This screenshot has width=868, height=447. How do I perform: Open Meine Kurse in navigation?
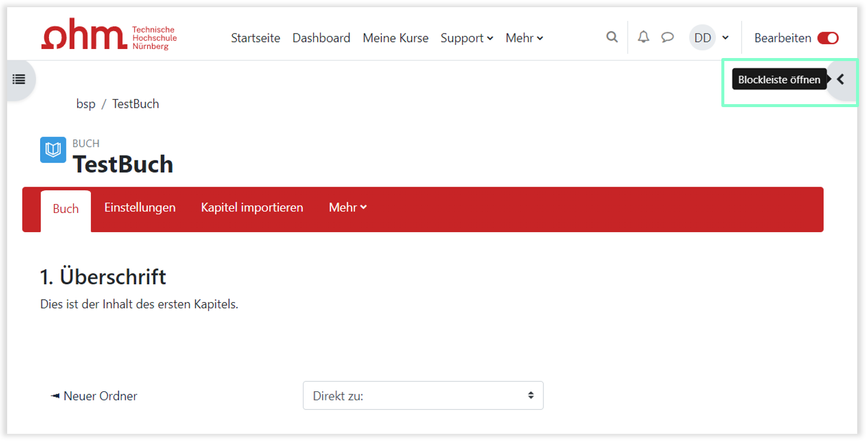click(x=395, y=38)
